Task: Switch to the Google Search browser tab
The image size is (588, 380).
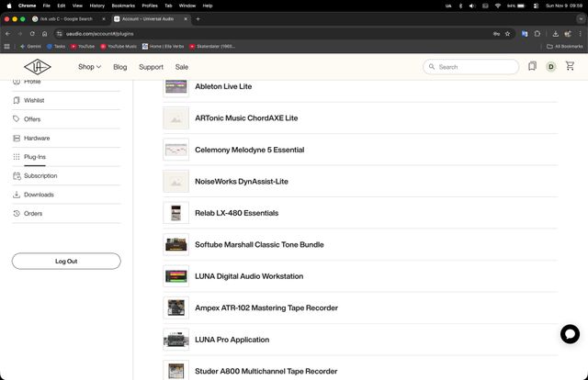Action: point(64,18)
